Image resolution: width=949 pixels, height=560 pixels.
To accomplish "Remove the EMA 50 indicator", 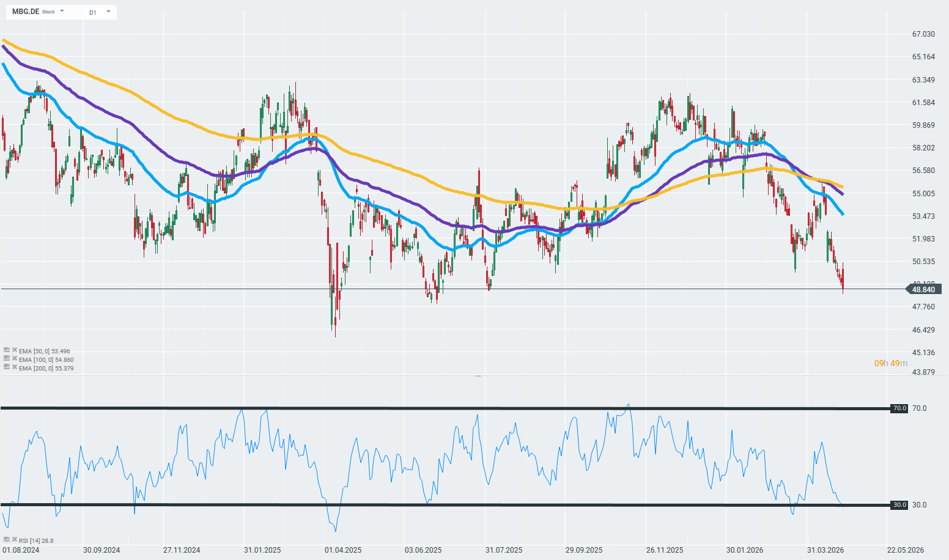I will point(14,350).
